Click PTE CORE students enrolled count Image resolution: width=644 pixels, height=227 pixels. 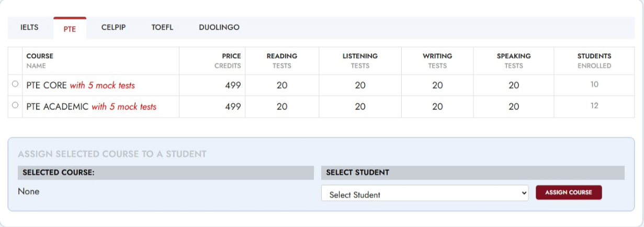[x=594, y=84]
